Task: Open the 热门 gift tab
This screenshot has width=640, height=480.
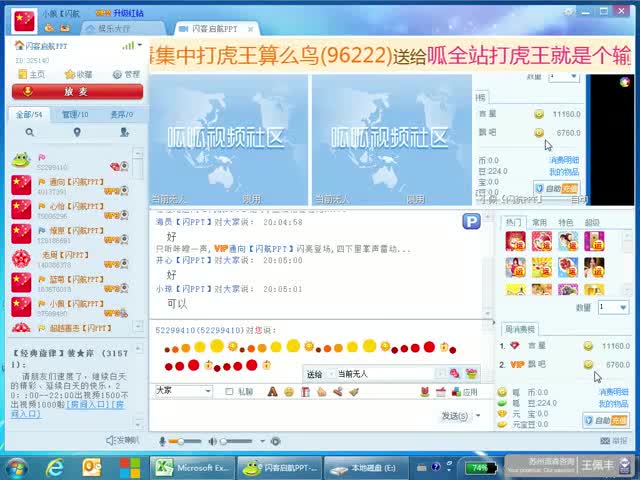Action: tap(513, 222)
